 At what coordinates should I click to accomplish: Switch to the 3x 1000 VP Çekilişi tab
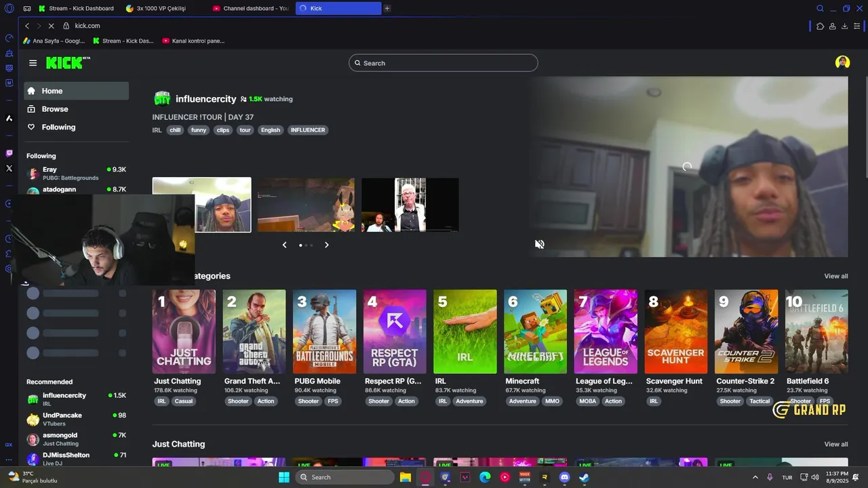click(x=163, y=8)
